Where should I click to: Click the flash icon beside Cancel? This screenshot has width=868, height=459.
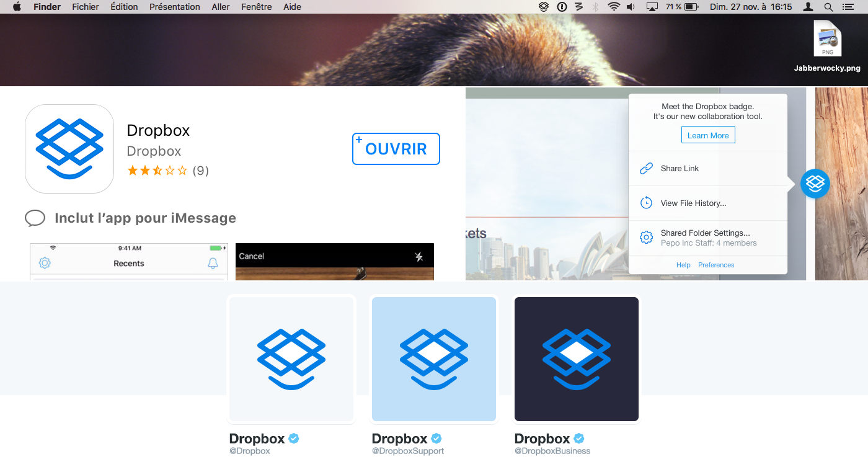coord(419,256)
